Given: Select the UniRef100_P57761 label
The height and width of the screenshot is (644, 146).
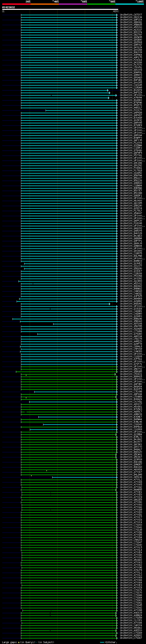Looking at the screenshot, I should 131,155.
